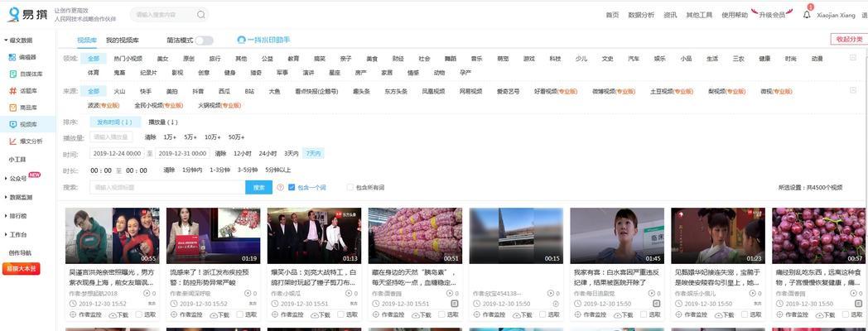
Task: Check 选取 on the 爆笑小品 card
Action: pos(341,314)
